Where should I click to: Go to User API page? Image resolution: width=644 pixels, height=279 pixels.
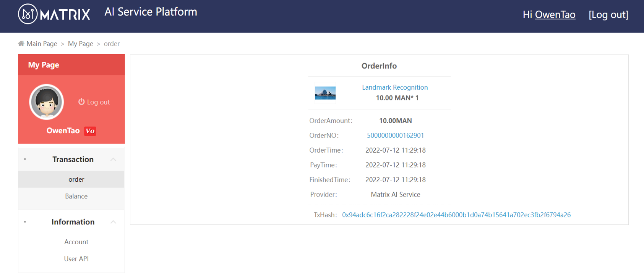point(76,259)
